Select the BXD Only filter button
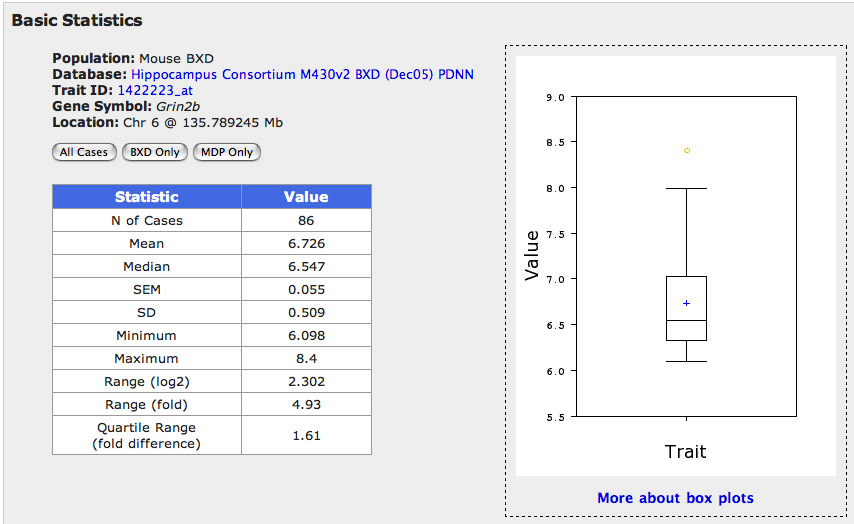 pos(155,152)
